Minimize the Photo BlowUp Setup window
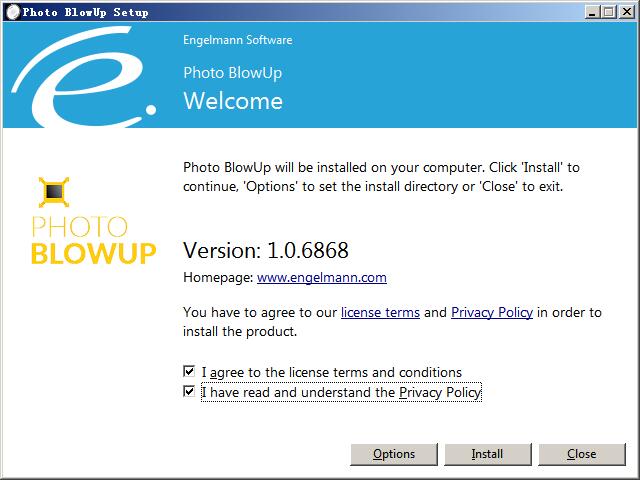 click(591, 12)
